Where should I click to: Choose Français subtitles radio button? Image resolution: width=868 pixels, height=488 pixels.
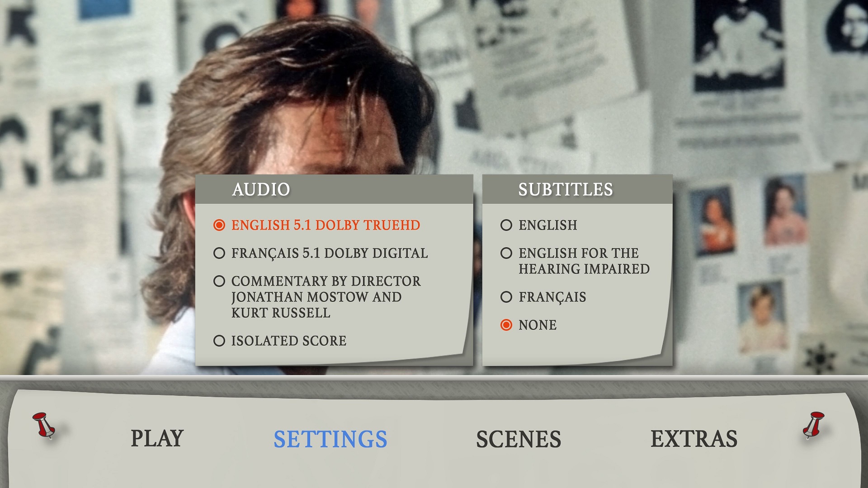click(506, 297)
